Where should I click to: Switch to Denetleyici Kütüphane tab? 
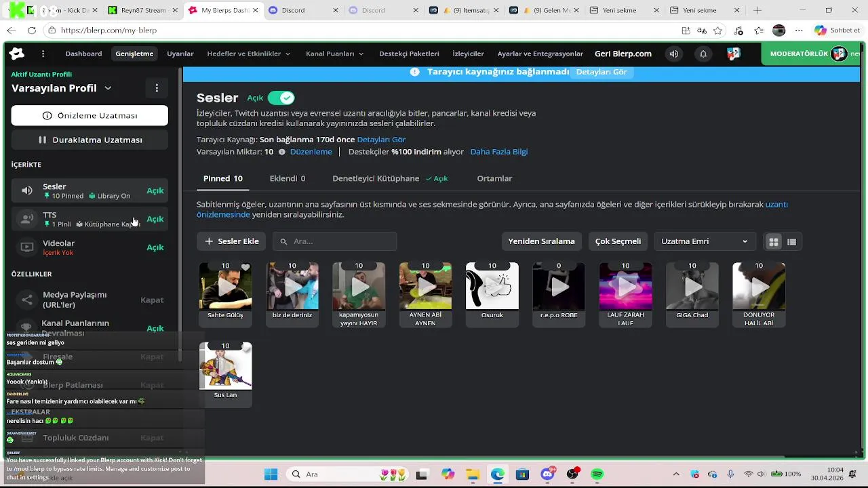(x=390, y=178)
